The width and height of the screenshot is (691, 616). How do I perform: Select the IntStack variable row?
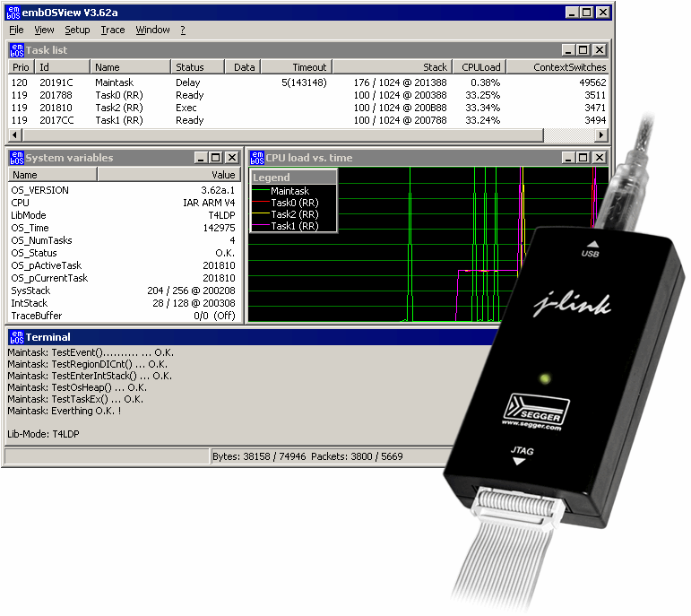pos(124,303)
